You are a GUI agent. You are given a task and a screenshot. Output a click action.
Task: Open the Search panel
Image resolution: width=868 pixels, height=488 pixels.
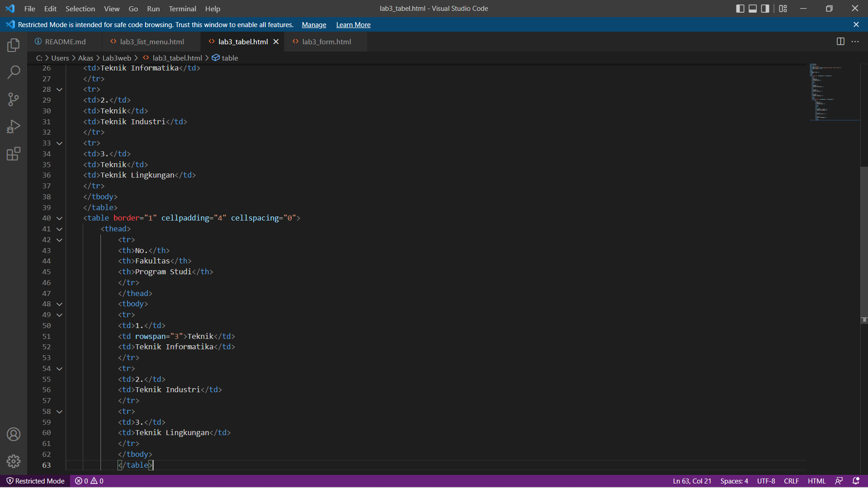(14, 72)
